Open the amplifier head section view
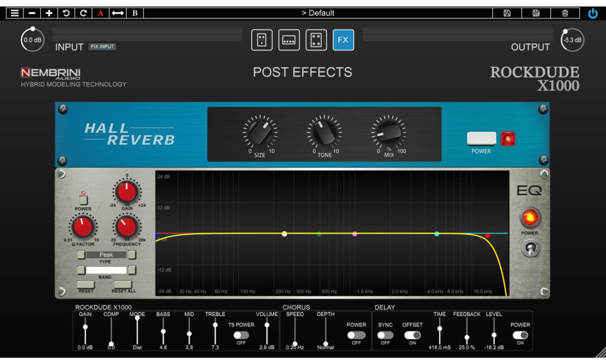Viewport: 606px width, 364px height. point(289,40)
